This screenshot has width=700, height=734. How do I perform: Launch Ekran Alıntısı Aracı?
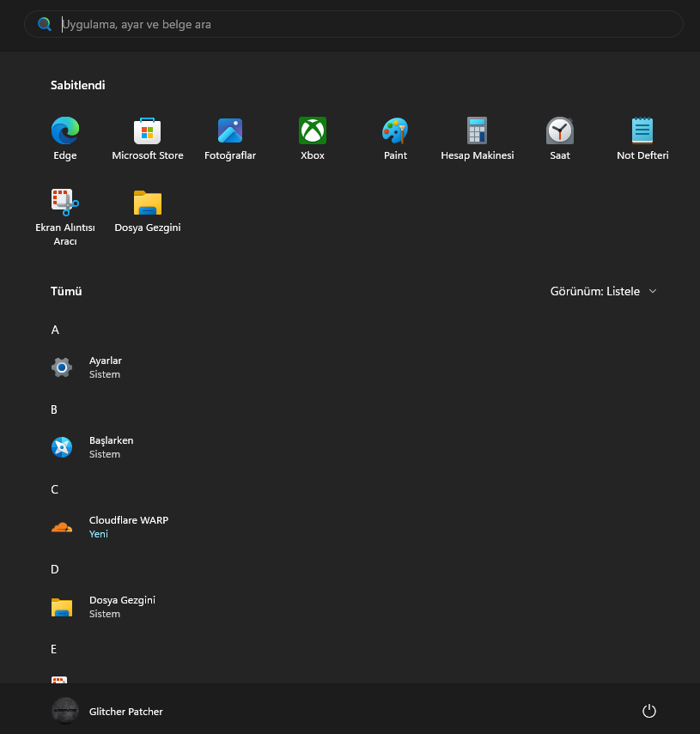(x=65, y=217)
